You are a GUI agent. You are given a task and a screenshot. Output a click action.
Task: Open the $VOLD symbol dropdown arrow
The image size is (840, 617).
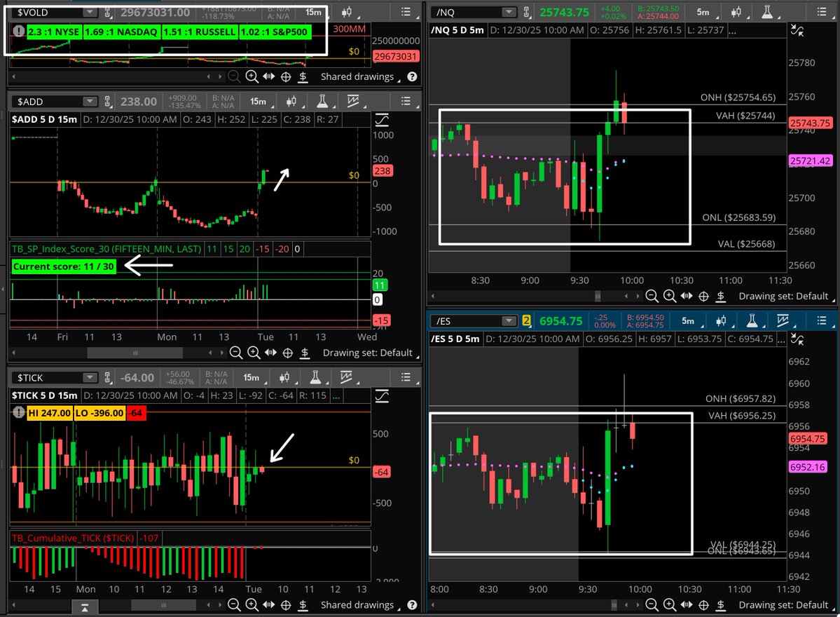coord(90,12)
